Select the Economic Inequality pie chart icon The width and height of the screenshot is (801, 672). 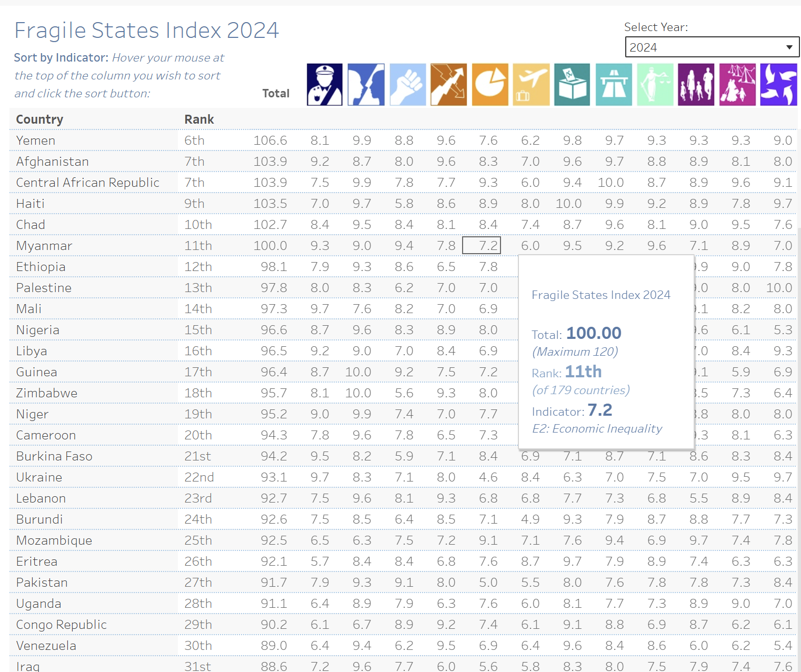pos(489,84)
